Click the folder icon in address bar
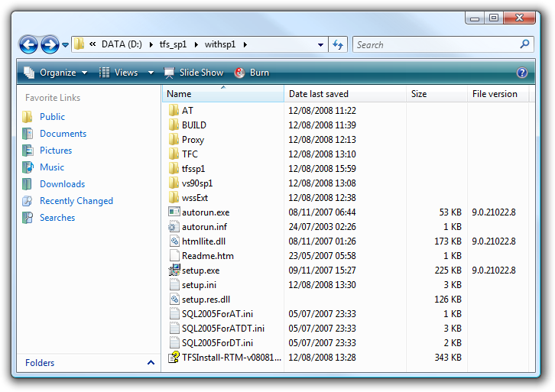Image resolution: width=555 pixels, height=392 pixels. click(79, 44)
